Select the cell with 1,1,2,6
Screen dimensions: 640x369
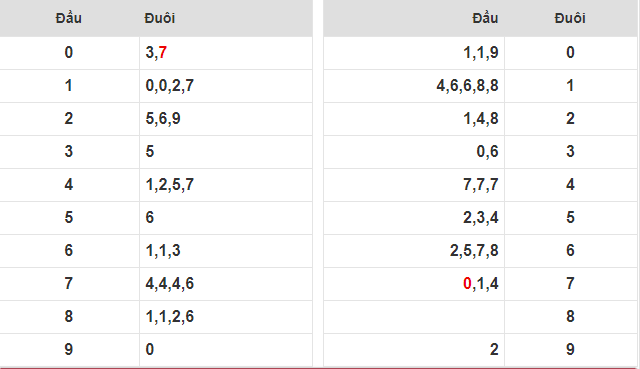tap(226, 316)
